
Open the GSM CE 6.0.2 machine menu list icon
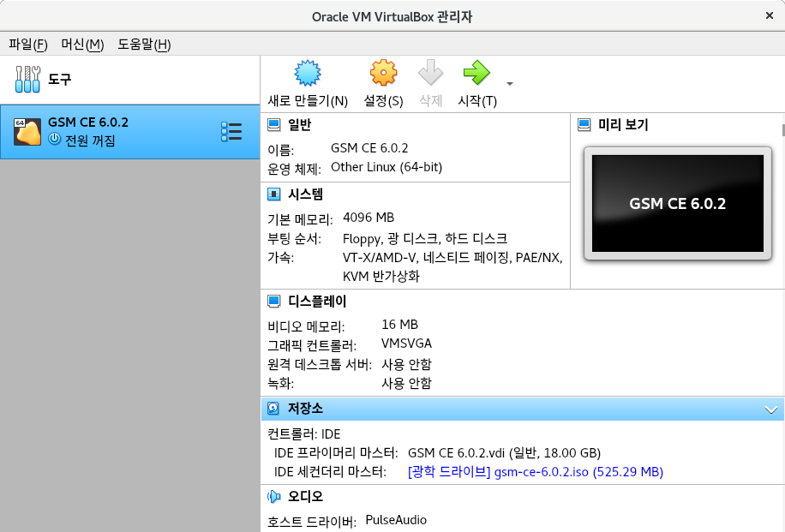pos(231,132)
